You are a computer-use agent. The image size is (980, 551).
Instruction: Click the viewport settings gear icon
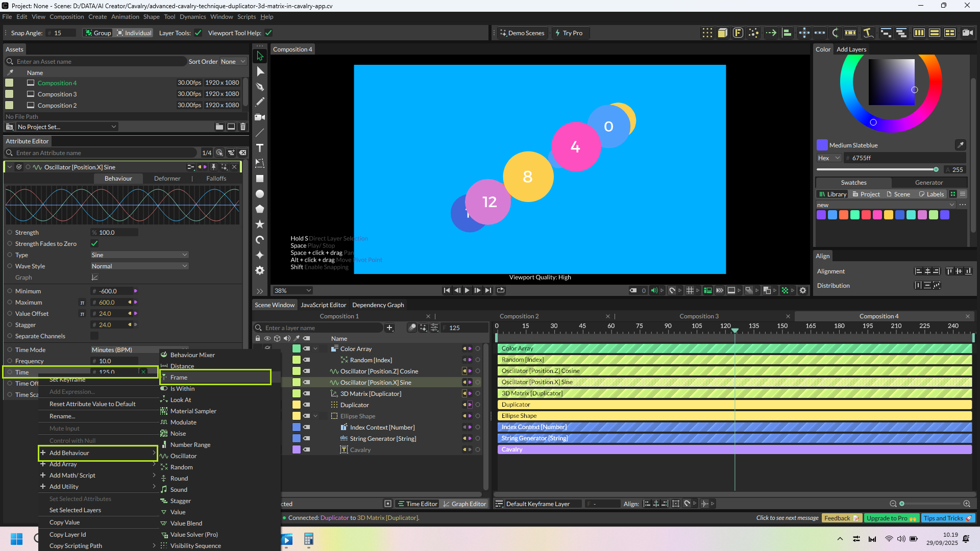tap(803, 290)
